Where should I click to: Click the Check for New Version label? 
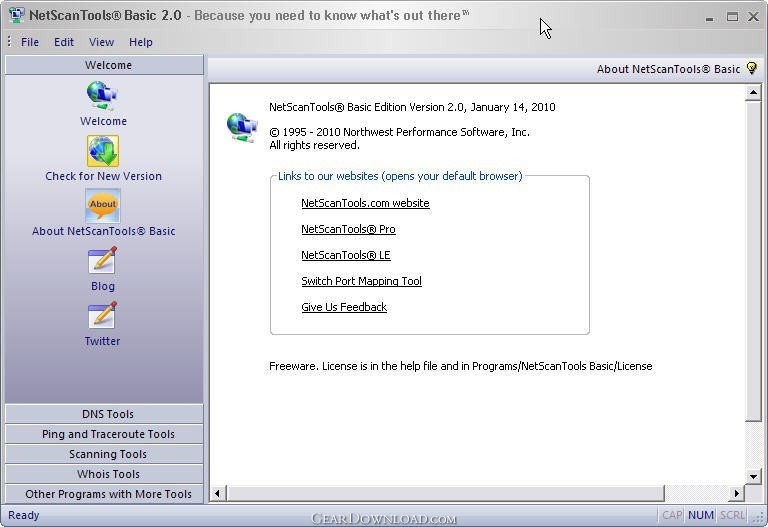[x=103, y=176]
